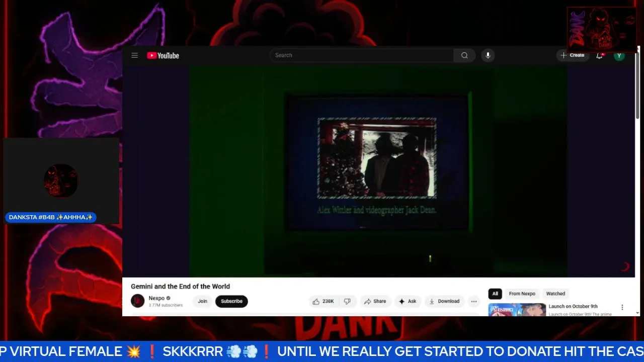This screenshot has height=362, width=644.
Task: Open options for the October 9th video
Action: tap(622, 307)
